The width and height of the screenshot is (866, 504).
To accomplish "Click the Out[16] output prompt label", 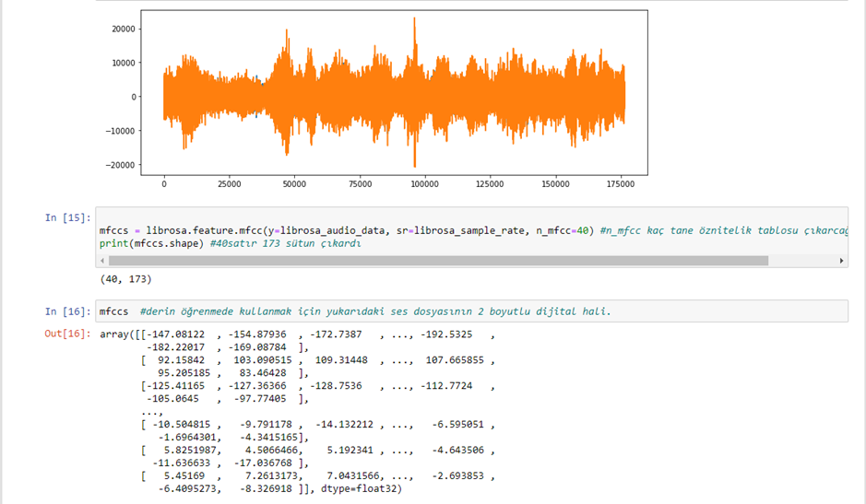I will [67, 334].
